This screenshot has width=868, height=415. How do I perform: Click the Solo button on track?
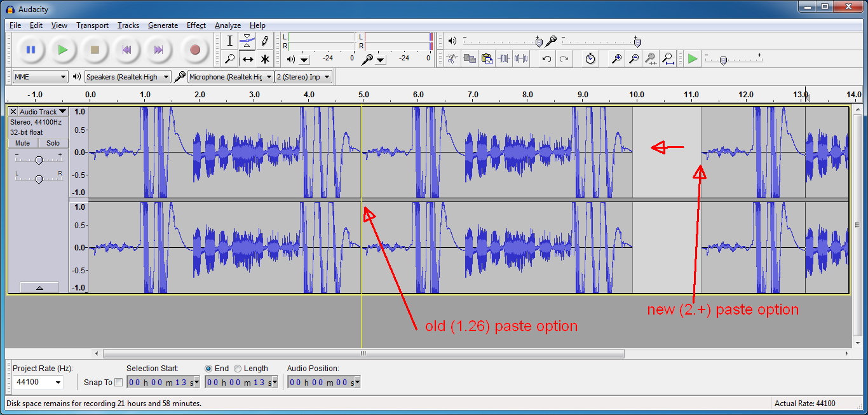[x=53, y=143]
